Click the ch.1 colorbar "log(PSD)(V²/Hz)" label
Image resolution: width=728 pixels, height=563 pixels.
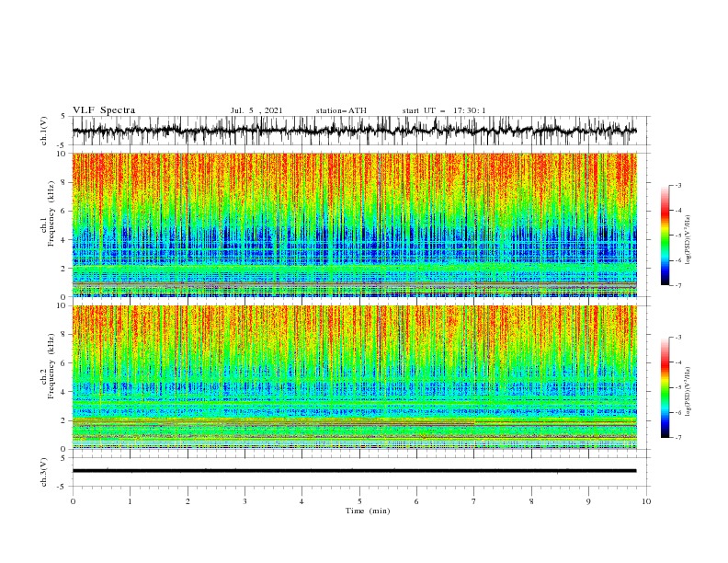pos(688,240)
